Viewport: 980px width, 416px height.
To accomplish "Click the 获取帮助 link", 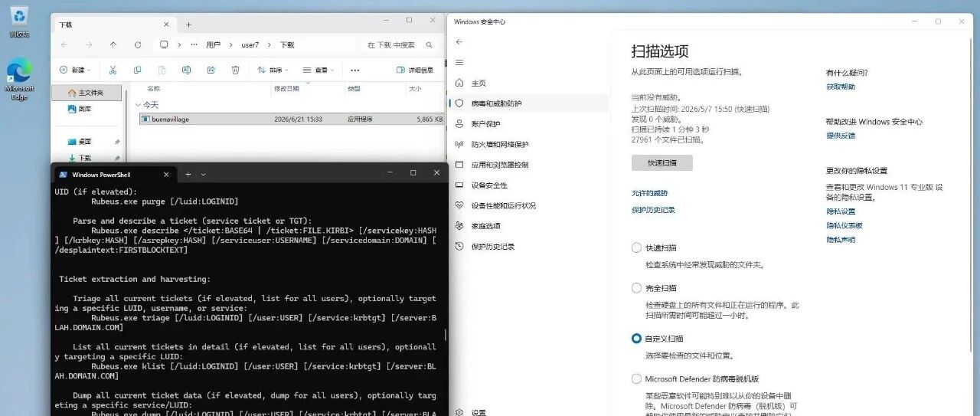I will (841, 87).
